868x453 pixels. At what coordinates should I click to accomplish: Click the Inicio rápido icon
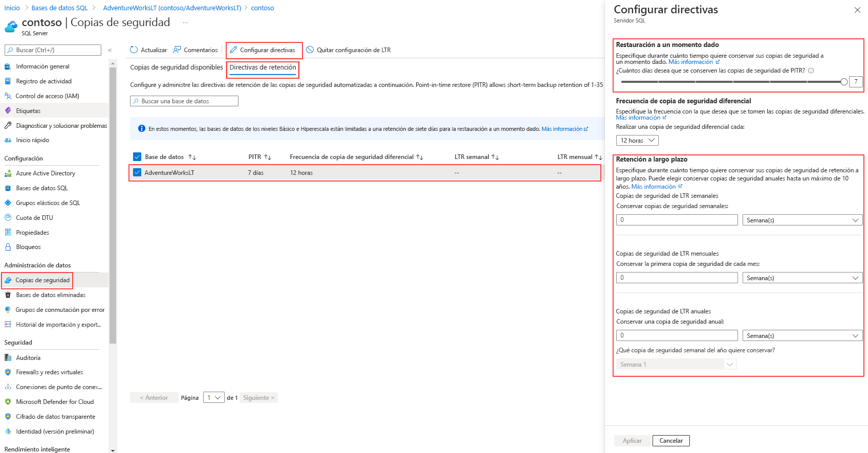click(x=8, y=140)
